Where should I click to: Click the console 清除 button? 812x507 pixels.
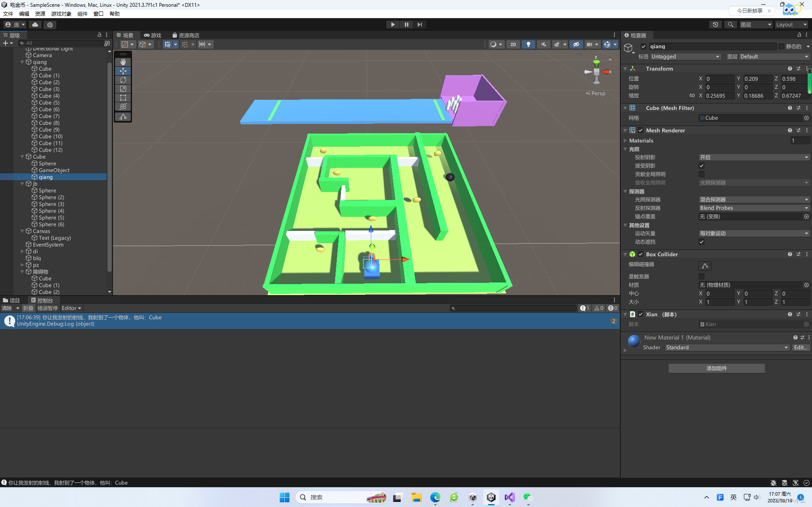point(7,308)
